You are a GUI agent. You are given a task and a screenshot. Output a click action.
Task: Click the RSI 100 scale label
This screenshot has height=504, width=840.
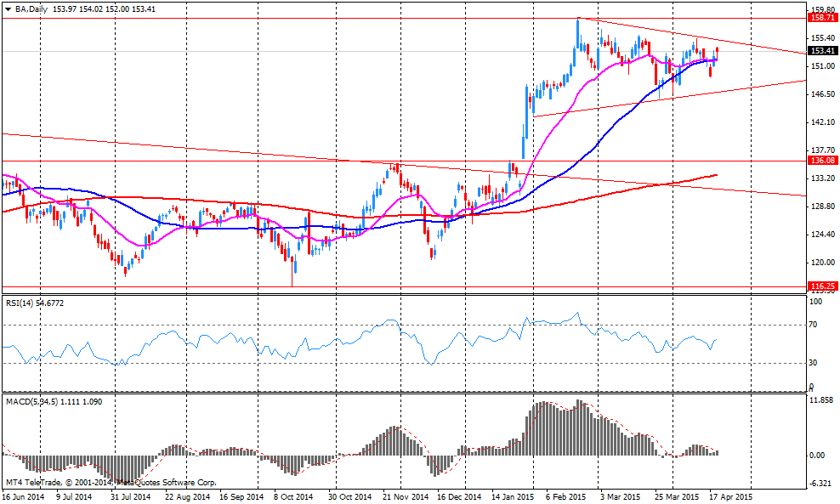[816, 302]
